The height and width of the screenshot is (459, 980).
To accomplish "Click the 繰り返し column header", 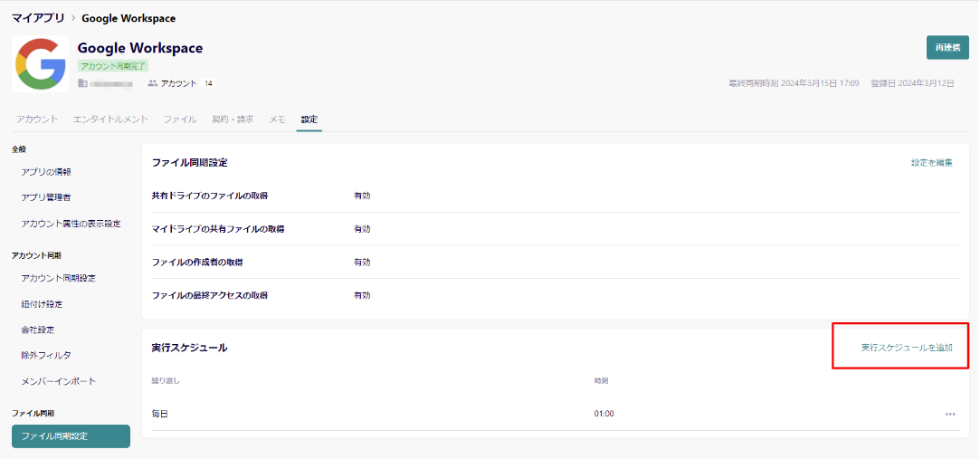I will tap(166, 380).
